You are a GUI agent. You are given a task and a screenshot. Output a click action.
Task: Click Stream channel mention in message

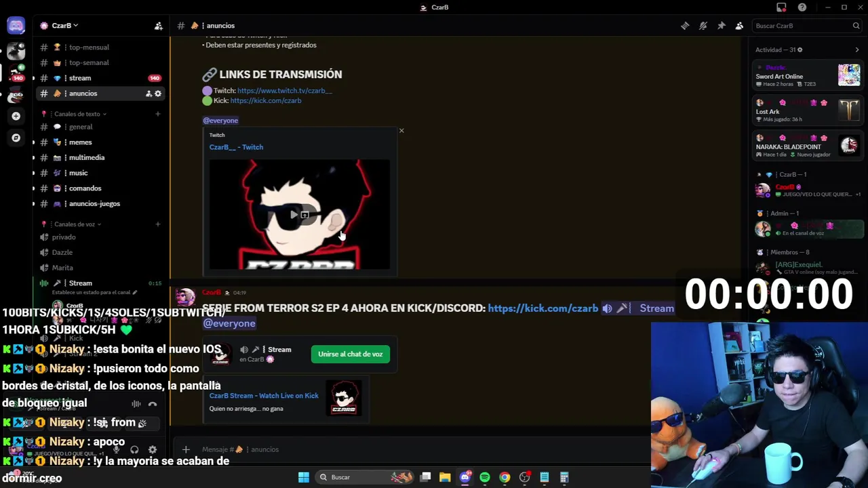coord(637,308)
